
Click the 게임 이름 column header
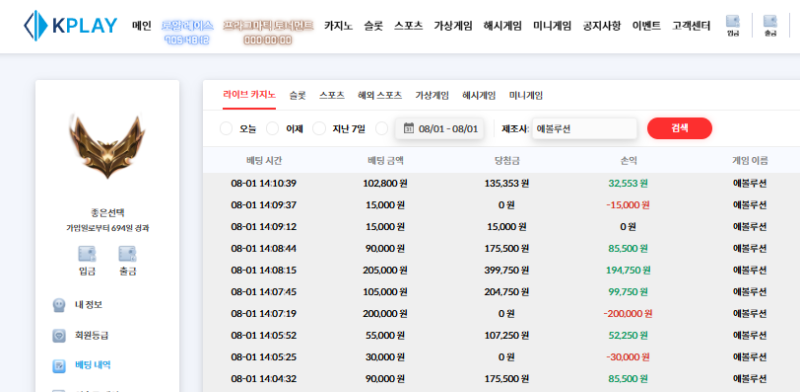(x=750, y=161)
